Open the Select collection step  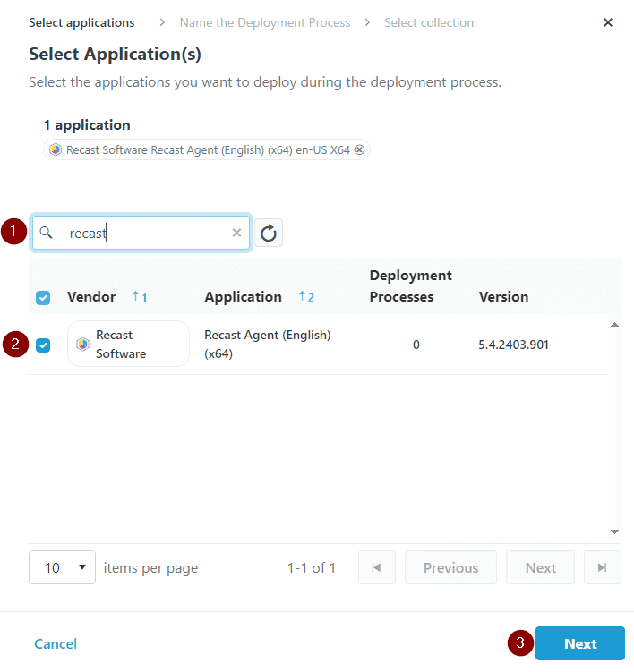click(429, 22)
